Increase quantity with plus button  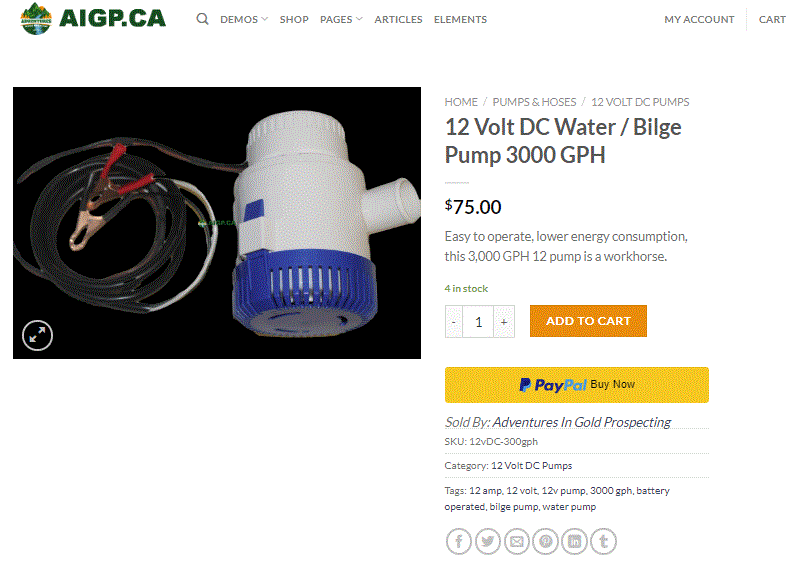504,322
